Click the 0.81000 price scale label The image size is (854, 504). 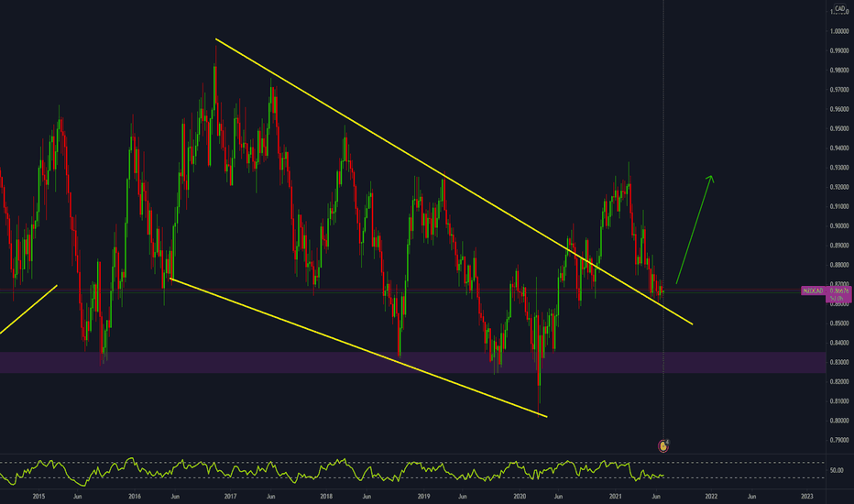(x=839, y=401)
